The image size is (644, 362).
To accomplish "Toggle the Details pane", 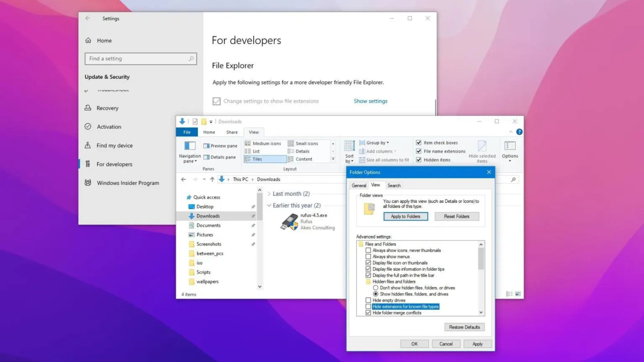I will point(220,157).
